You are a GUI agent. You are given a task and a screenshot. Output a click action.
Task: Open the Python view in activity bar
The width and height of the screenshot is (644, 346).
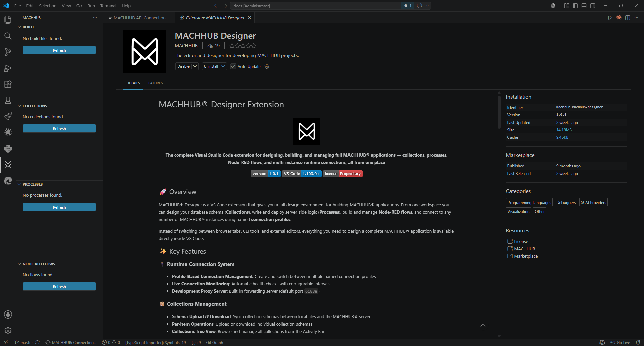point(8,149)
